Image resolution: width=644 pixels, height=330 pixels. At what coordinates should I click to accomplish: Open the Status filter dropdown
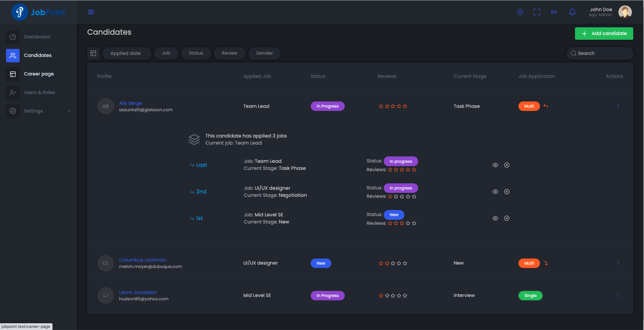[x=196, y=53]
